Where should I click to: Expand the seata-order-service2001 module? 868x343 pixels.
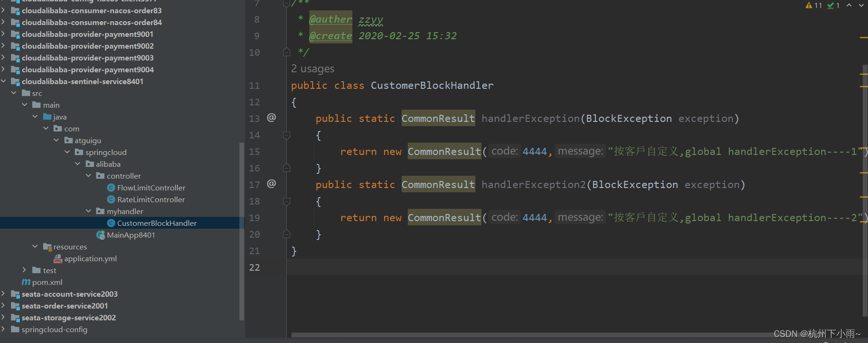pos(3,306)
